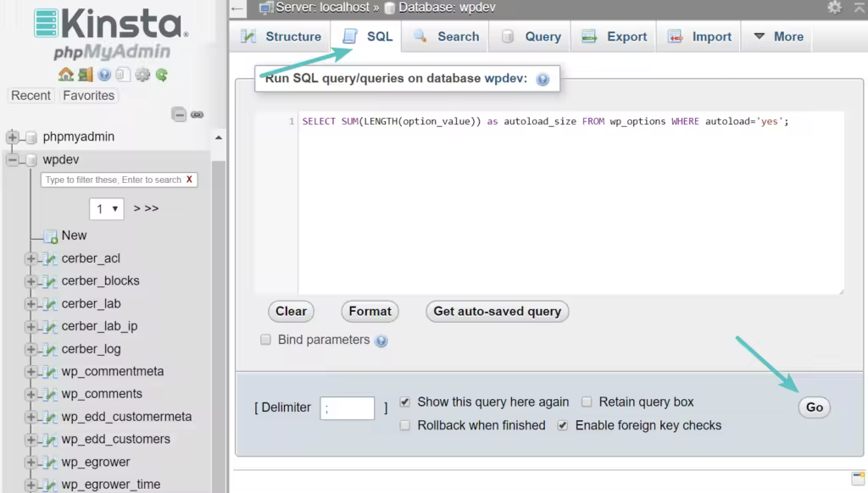Reload navigation panel green icon
Viewport: 868px width, 493px height.
(162, 75)
